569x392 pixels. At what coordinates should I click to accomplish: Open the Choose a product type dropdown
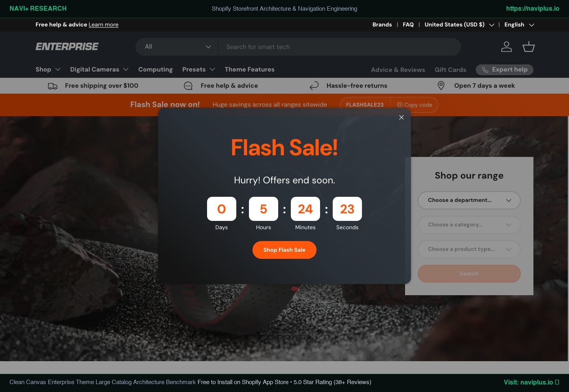click(469, 249)
